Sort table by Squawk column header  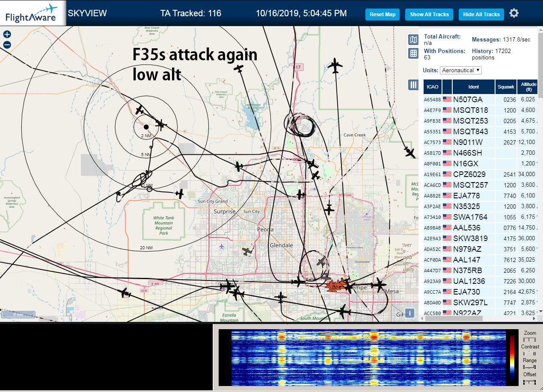coord(505,87)
